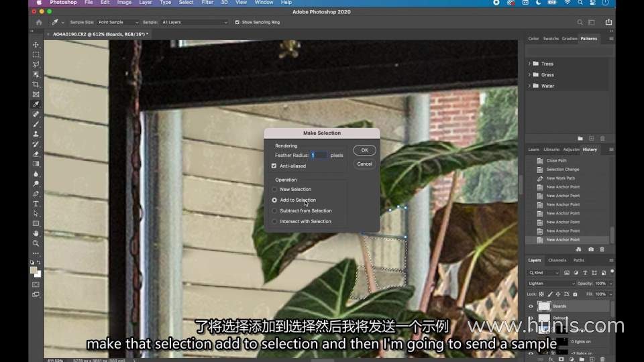
Task: Select the Move tool
Action: 36,45
